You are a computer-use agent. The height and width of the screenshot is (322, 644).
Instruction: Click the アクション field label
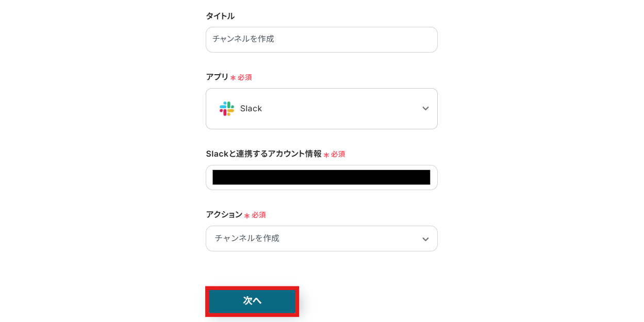tap(223, 215)
